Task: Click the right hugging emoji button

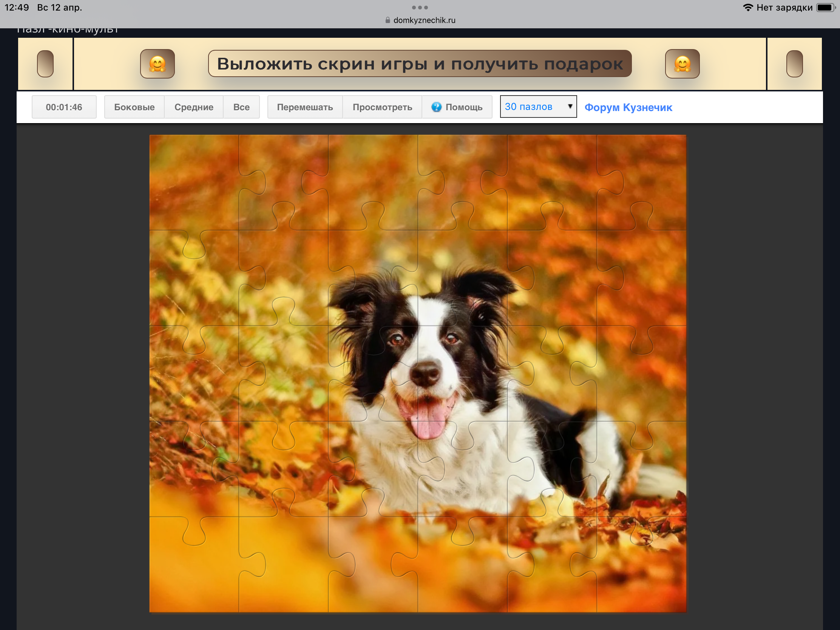Action: point(682,64)
